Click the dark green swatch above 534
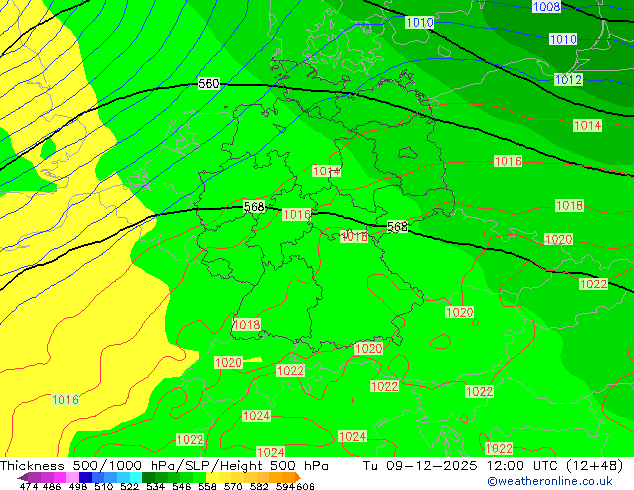 pyautogui.click(x=148, y=477)
